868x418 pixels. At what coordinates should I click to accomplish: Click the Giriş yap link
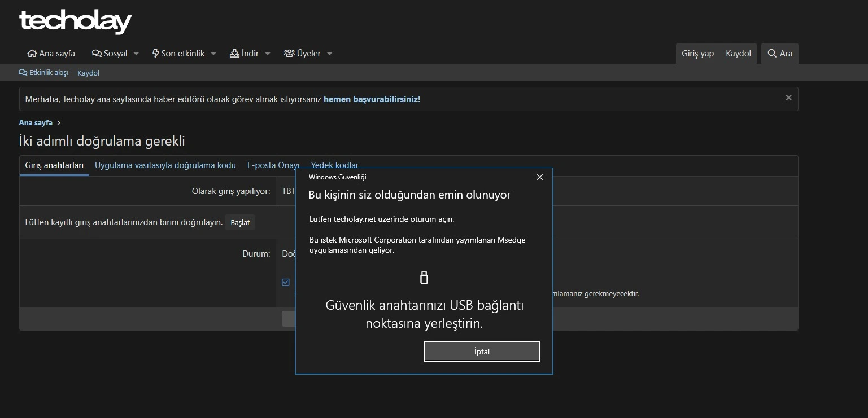coord(697,54)
